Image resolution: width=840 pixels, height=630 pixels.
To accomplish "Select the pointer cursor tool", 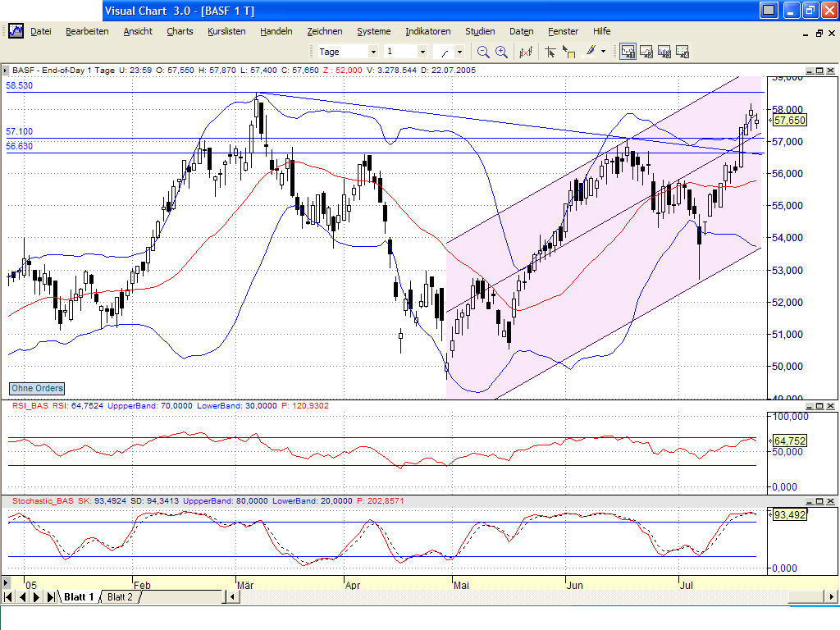I will tap(550, 51).
